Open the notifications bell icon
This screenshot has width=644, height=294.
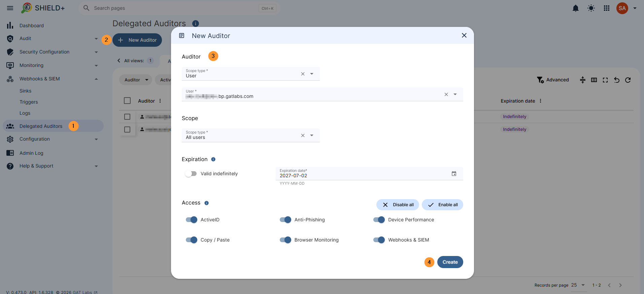pos(576,8)
